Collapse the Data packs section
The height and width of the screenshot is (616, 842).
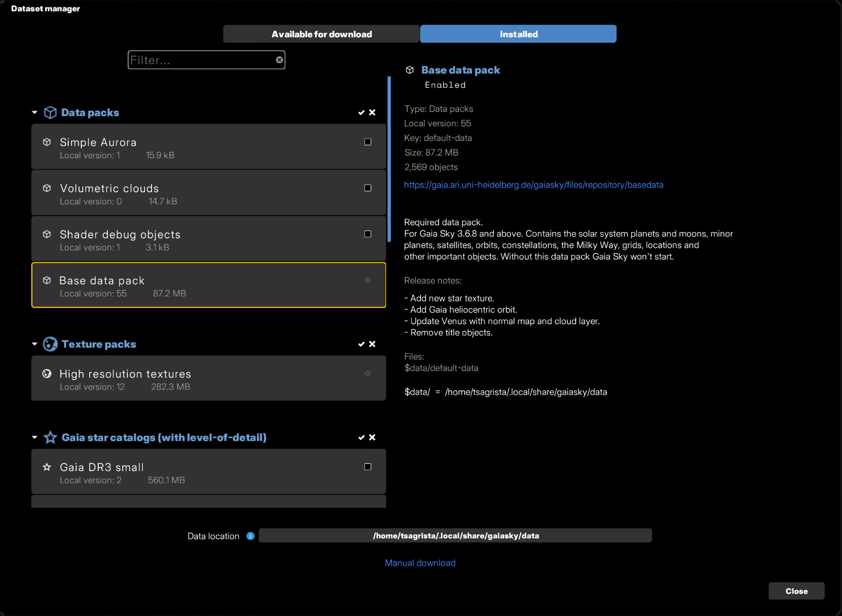[x=35, y=113]
